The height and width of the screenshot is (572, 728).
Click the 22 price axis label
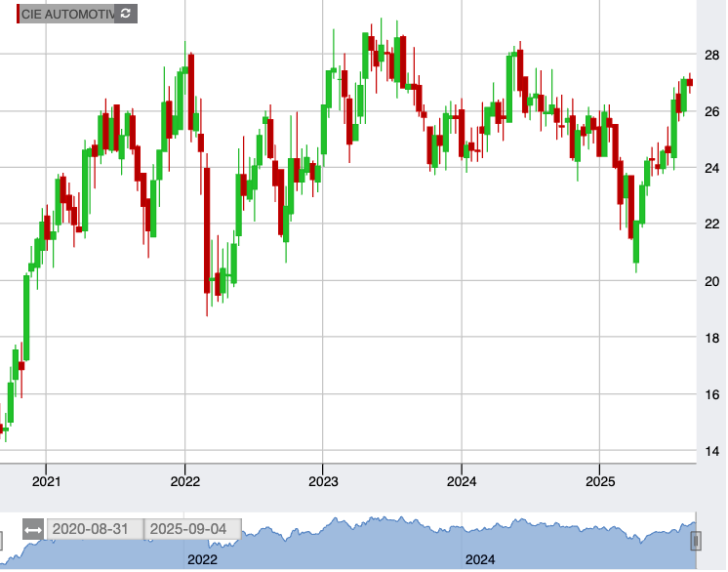711,225
